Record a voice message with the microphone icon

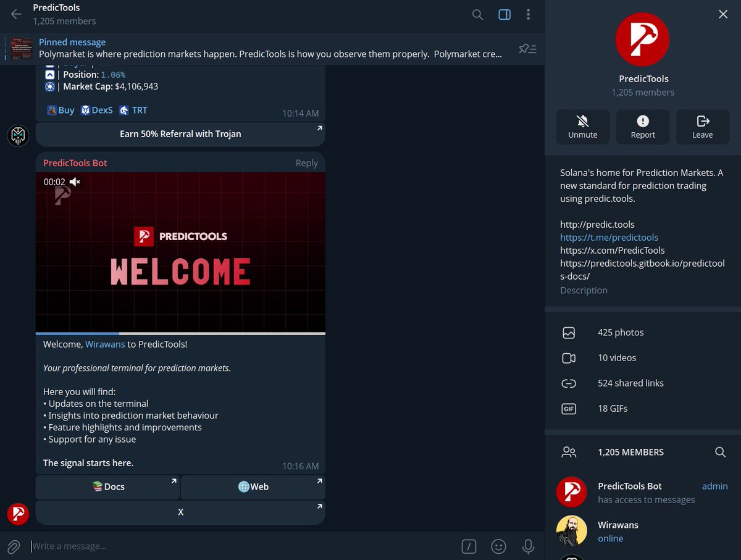528,546
